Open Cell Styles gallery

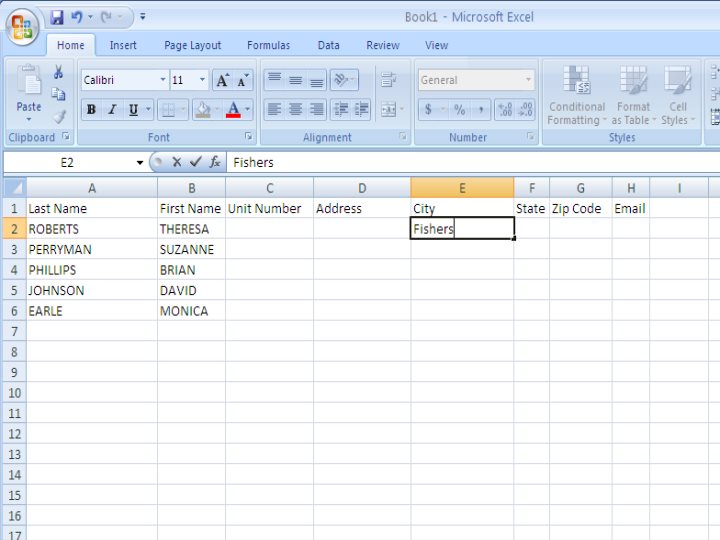678,95
